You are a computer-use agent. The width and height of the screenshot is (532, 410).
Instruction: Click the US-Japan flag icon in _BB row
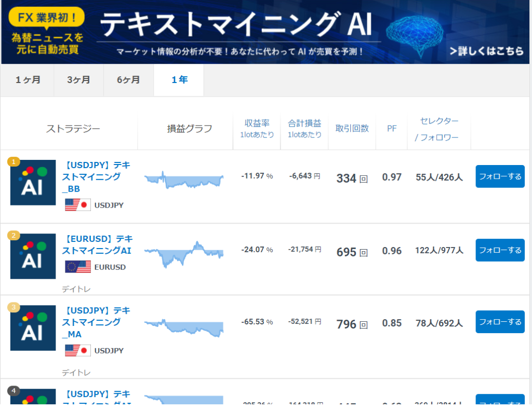click(78, 204)
